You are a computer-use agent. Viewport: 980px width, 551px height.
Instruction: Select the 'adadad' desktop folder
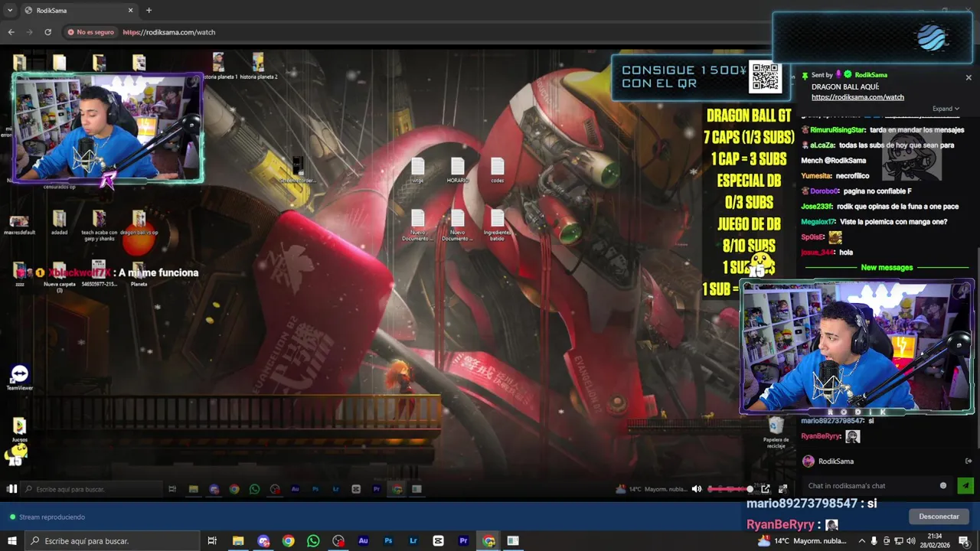pyautogui.click(x=60, y=223)
